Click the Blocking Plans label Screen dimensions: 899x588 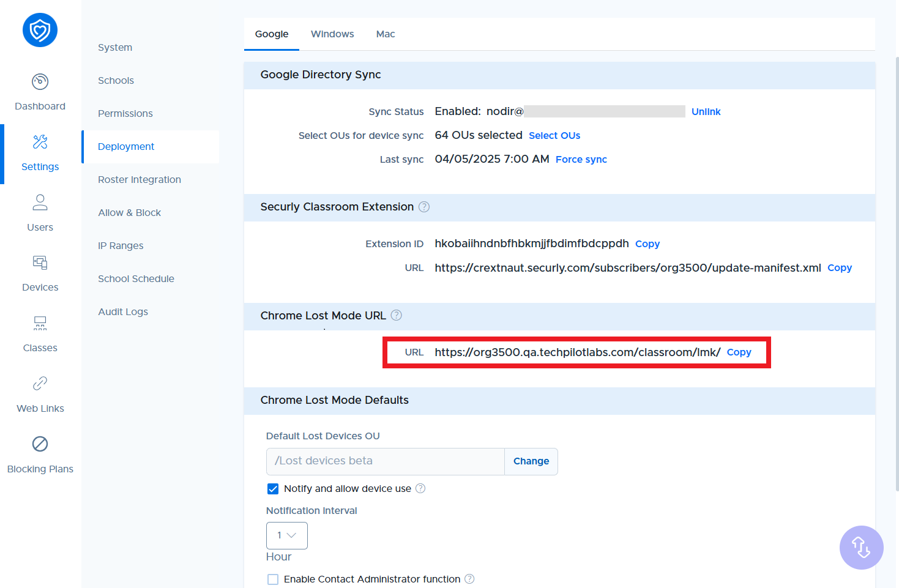click(x=40, y=469)
